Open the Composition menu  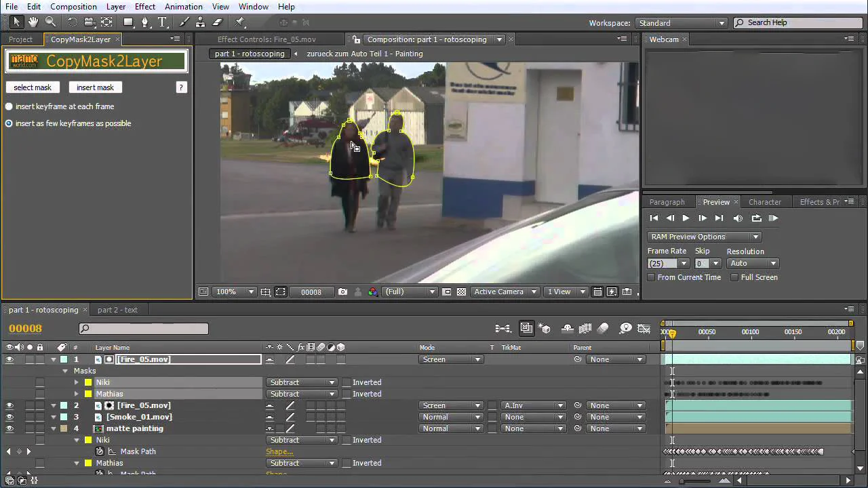[x=73, y=6]
